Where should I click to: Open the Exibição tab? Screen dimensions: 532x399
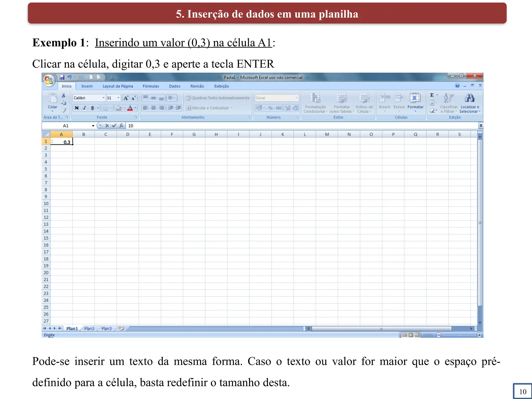(x=221, y=86)
